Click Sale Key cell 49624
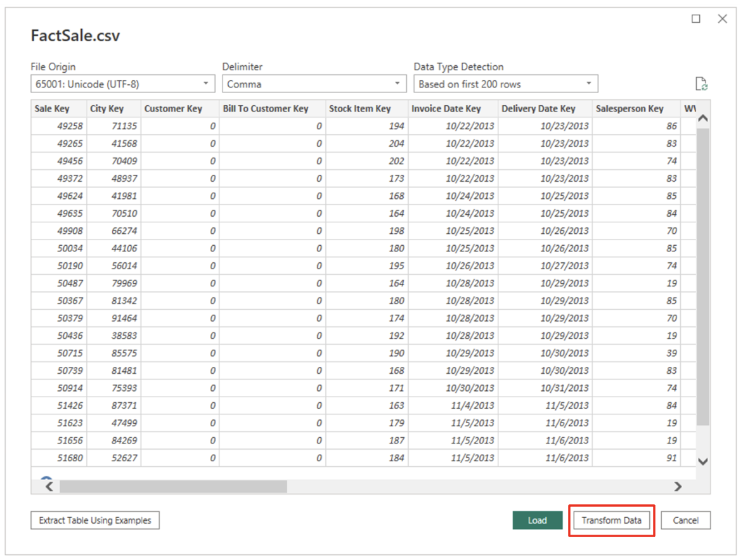The width and height of the screenshot is (743, 560). 59,196
